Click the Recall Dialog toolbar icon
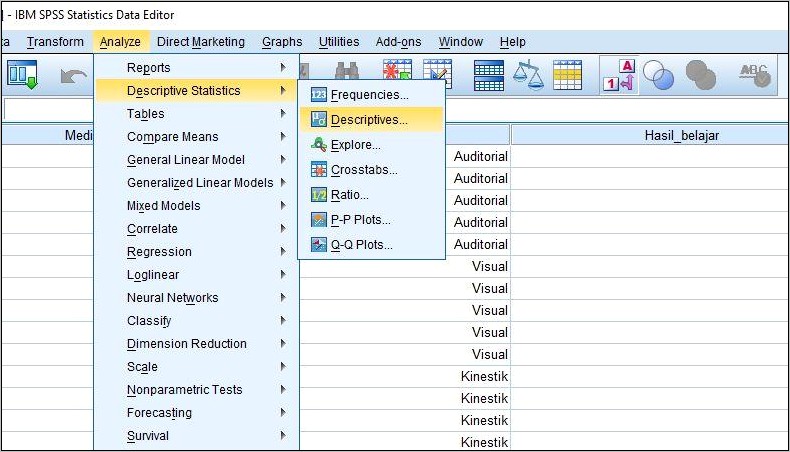Screen dimensions: 790x452 tap(22, 75)
